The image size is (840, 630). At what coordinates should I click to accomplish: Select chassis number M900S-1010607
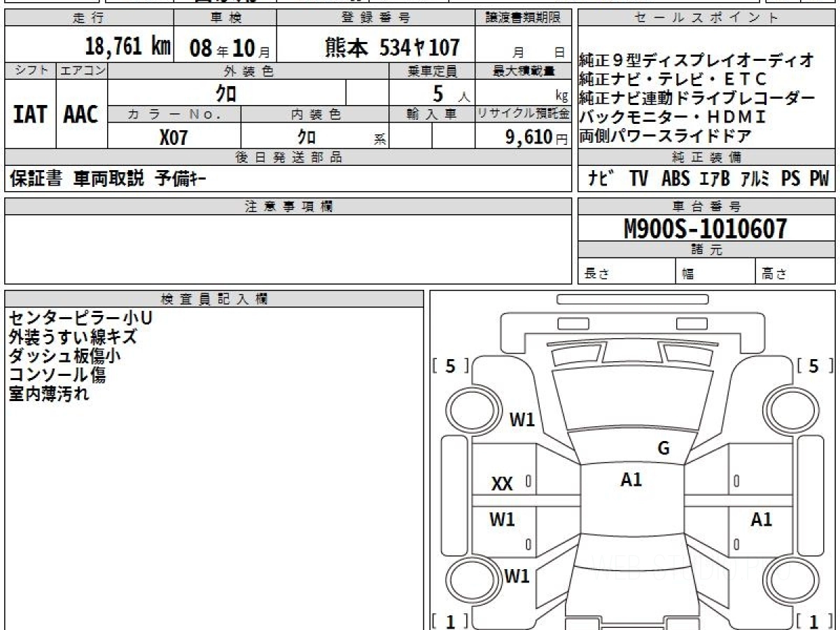point(706,228)
